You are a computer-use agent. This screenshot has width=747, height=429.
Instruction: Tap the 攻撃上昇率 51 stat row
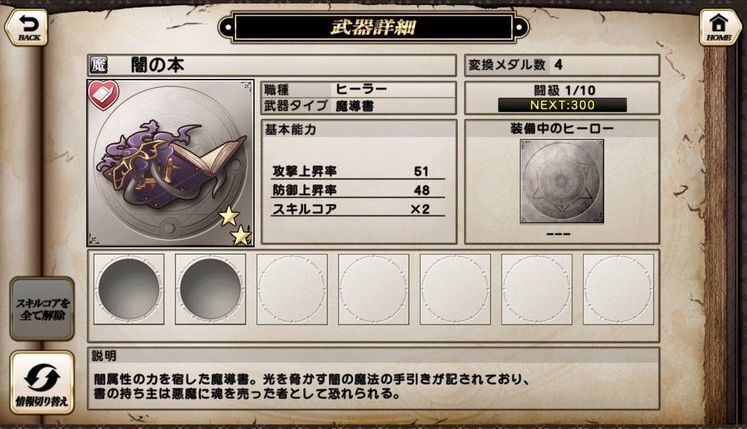pyautogui.click(x=358, y=171)
